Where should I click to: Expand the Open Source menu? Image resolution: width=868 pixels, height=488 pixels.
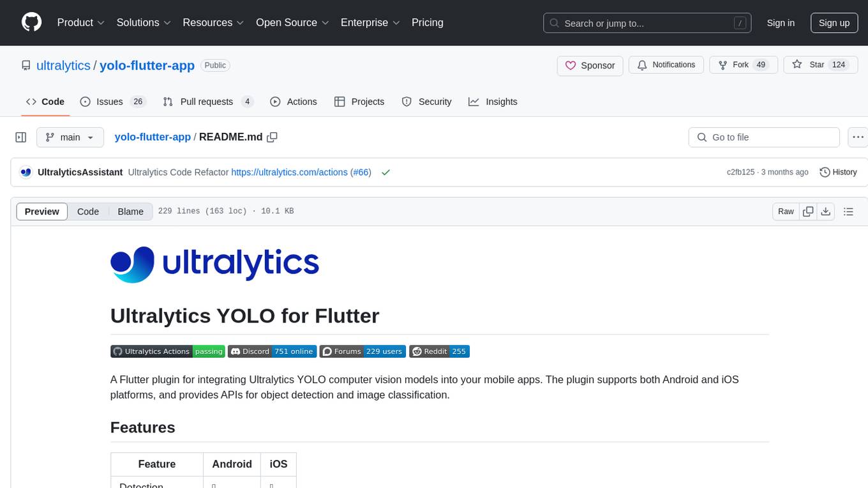point(292,22)
